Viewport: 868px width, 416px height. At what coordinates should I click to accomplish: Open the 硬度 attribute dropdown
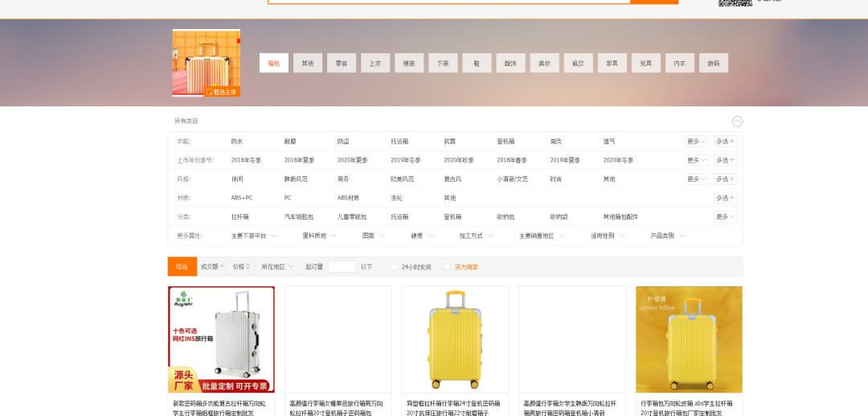coord(422,236)
